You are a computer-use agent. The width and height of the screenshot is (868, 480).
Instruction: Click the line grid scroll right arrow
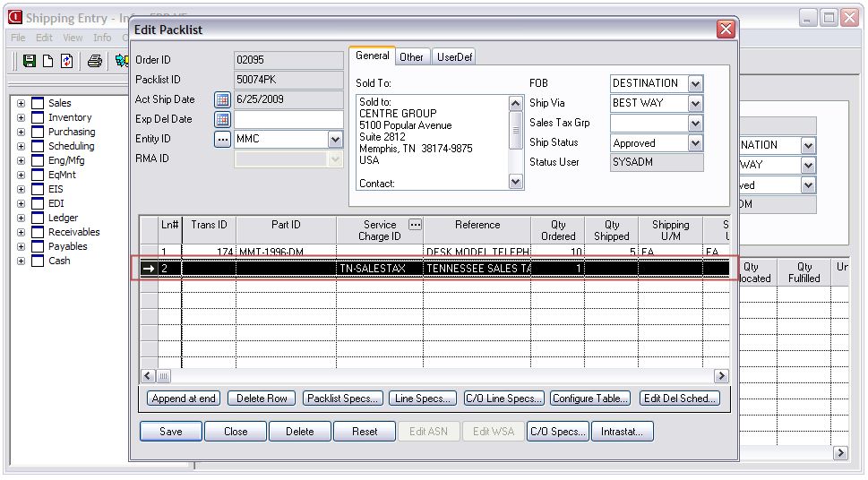click(x=721, y=376)
